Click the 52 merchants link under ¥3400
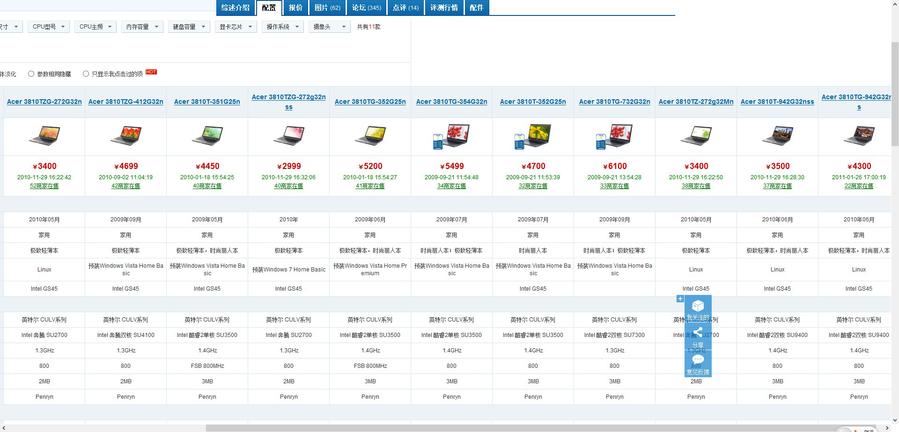 (x=45, y=186)
